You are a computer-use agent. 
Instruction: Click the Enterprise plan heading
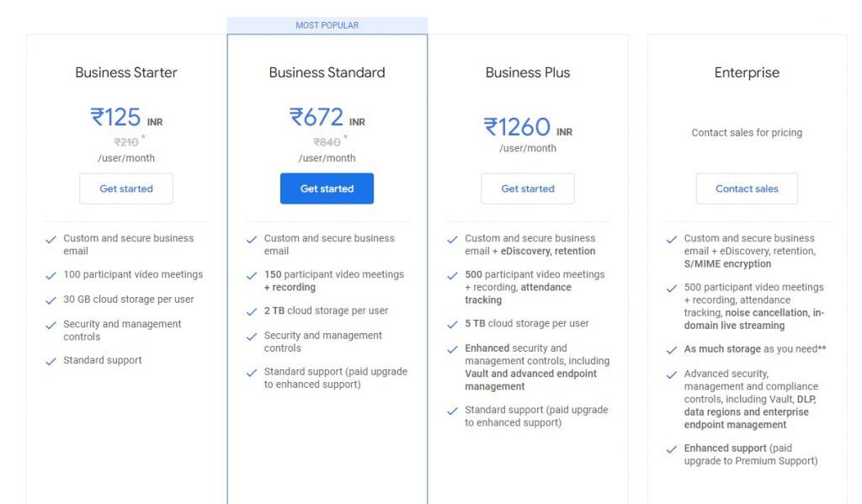[747, 72]
